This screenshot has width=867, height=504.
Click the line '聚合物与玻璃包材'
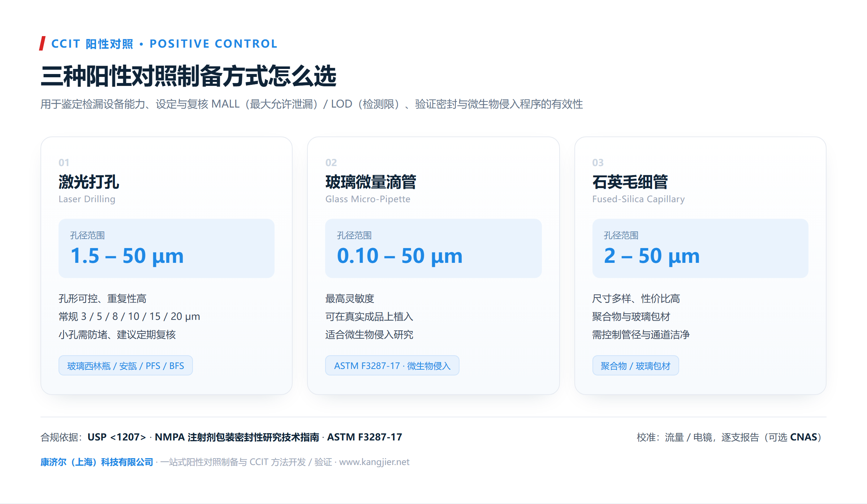click(631, 317)
